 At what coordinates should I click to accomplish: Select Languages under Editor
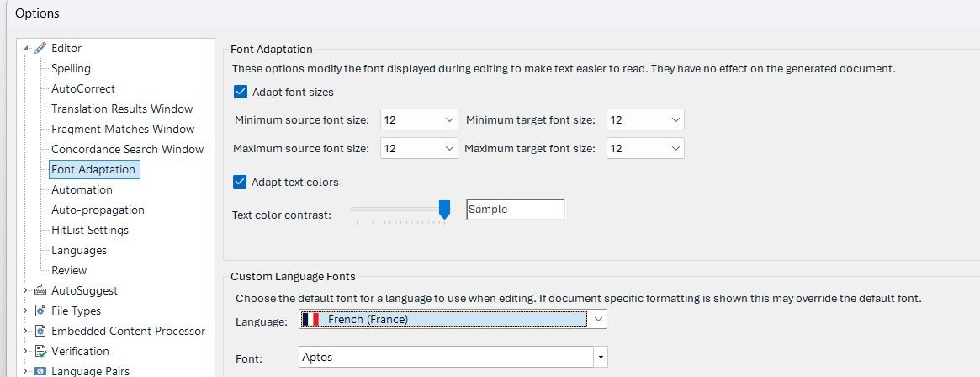coord(79,250)
